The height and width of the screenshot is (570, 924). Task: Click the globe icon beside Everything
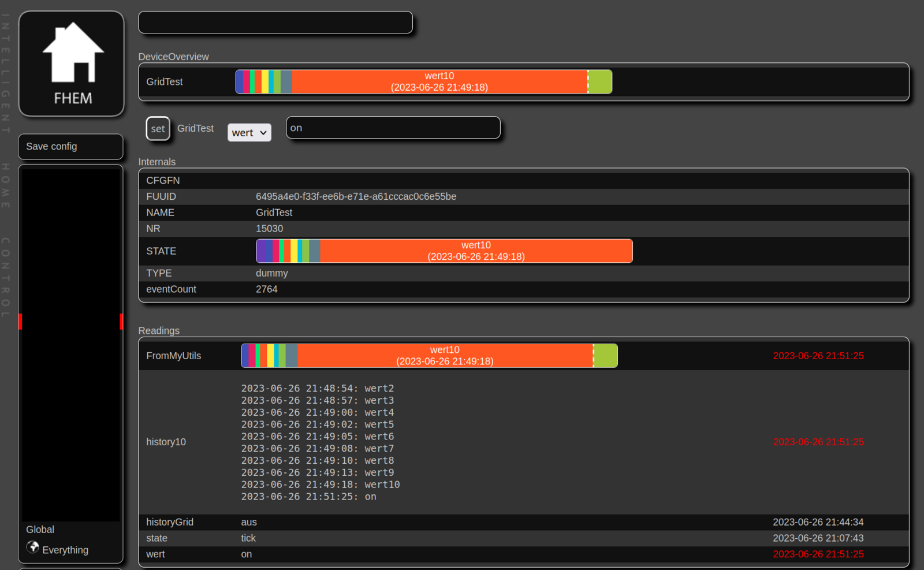pos(33,547)
